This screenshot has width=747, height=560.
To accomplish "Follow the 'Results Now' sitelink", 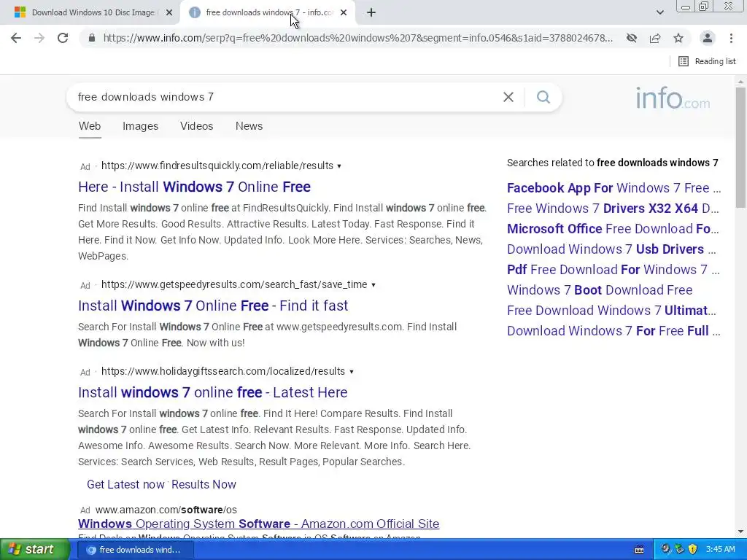I will tap(204, 484).
